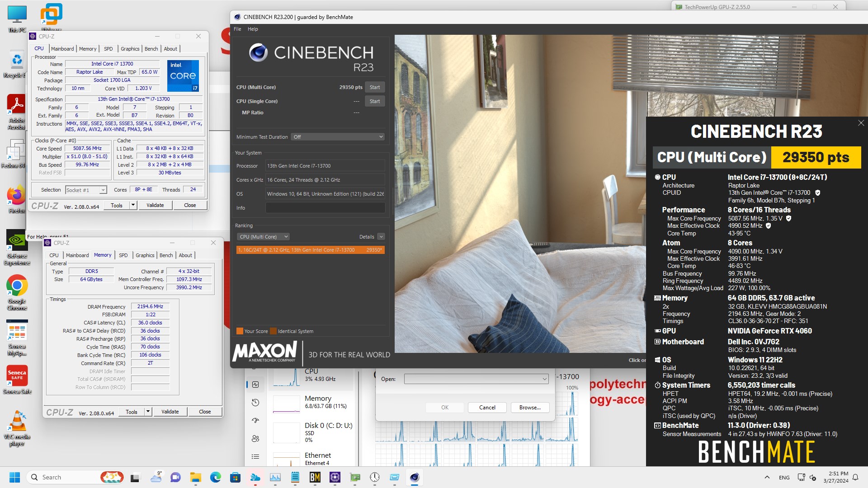Image resolution: width=868 pixels, height=488 pixels.
Task: Launch Firefox desktop shortcut
Action: pos(17,199)
